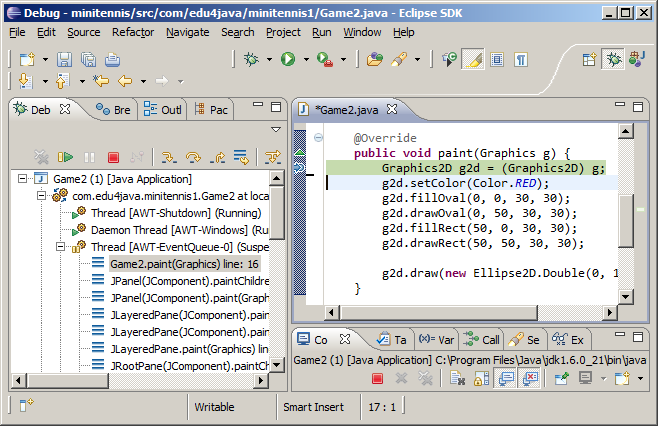The height and width of the screenshot is (426, 658).
Task: Click Pin Console icon
Action: pos(561,378)
